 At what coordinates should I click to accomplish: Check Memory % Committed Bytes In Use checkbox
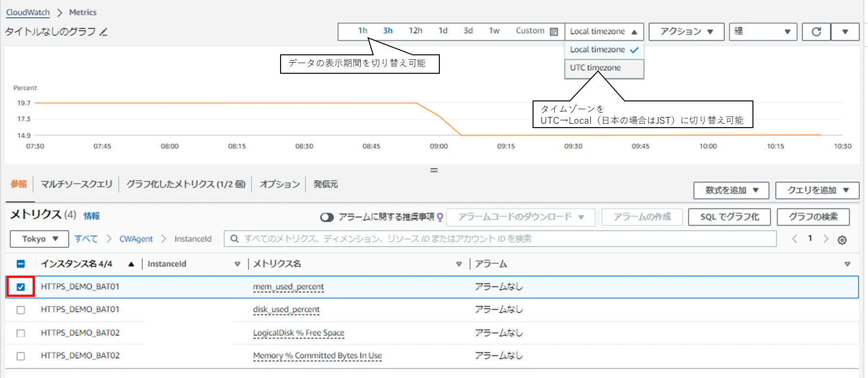tap(21, 356)
